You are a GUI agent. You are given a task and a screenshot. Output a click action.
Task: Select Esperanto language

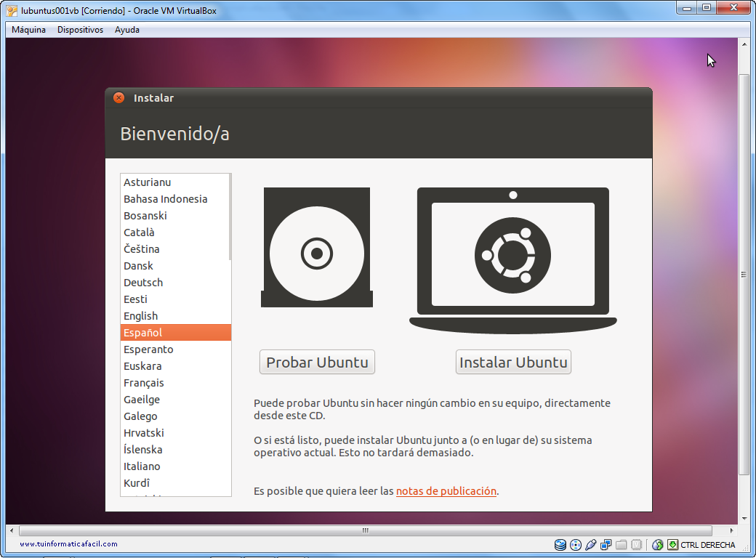pos(175,349)
